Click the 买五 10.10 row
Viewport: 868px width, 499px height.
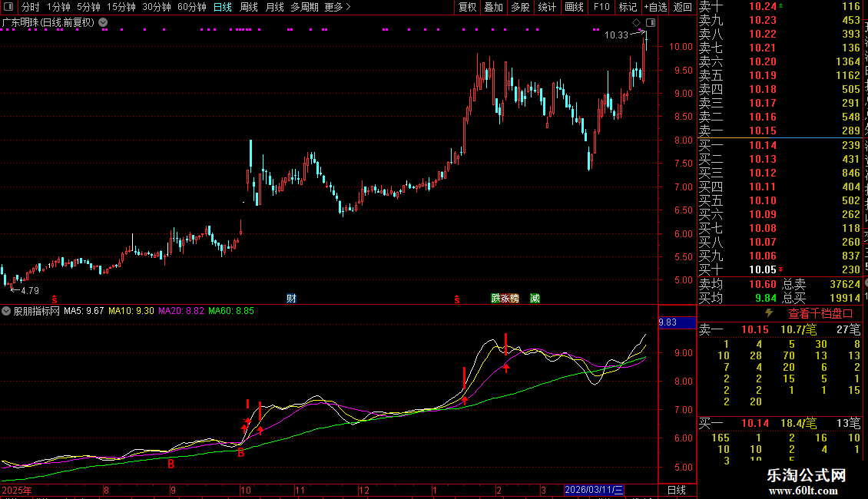(780, 200)
